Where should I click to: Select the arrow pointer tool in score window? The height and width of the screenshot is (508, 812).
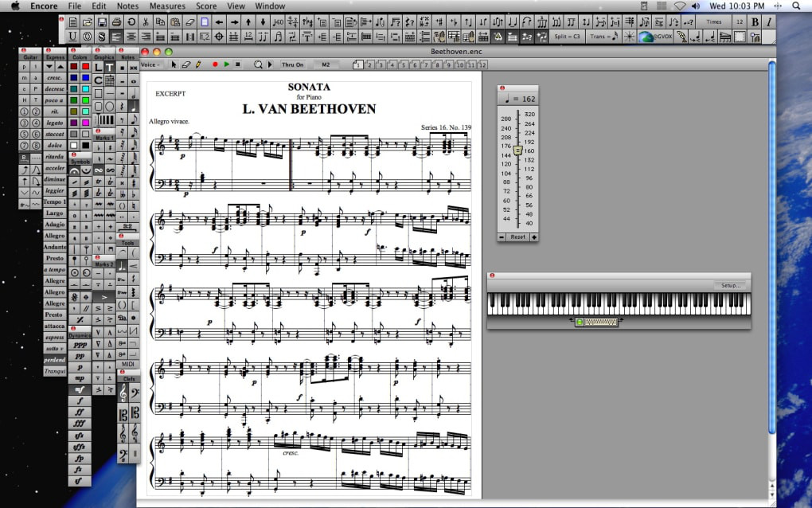pyautogui.click(x=174, y=64)
